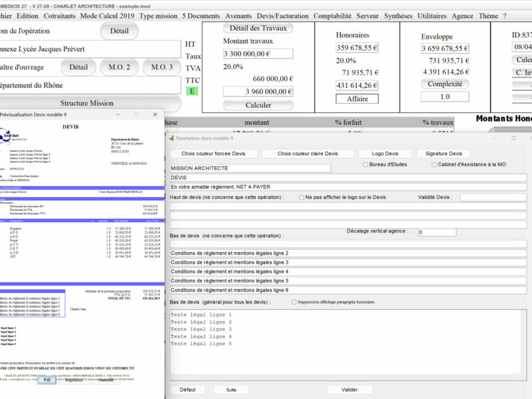
Task: Edit the Montant travaux field 3 300 000,00 €
Action: 258,54
